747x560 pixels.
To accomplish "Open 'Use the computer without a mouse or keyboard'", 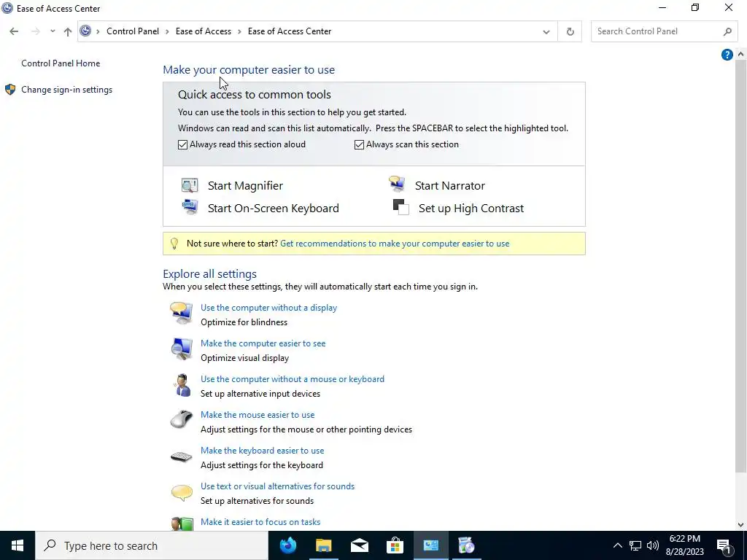I will point(293,379).
